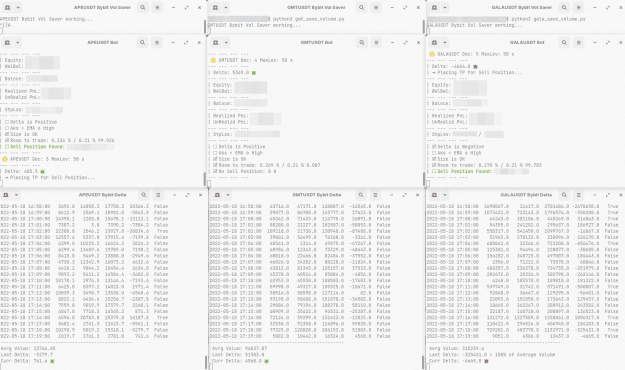
Task: Click 'GALAUSDT Dec: 5 MaxLev: 50 x' line
Action: 472,54
